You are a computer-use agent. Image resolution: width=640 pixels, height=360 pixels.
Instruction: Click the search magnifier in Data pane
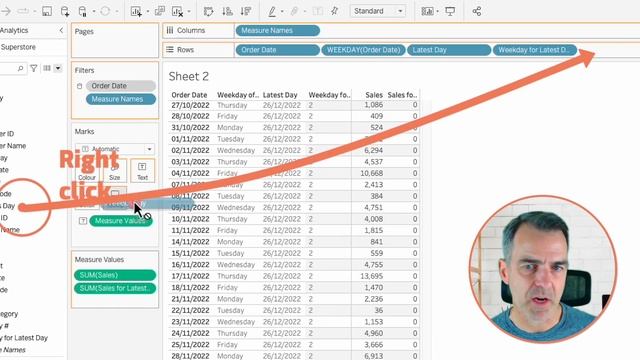20,68
